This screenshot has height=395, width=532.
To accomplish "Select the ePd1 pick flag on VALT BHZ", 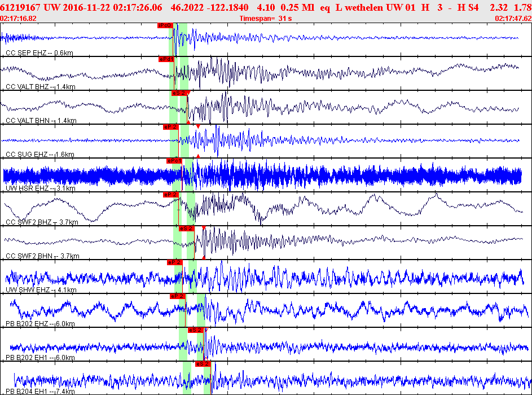I will click(166, 59).
